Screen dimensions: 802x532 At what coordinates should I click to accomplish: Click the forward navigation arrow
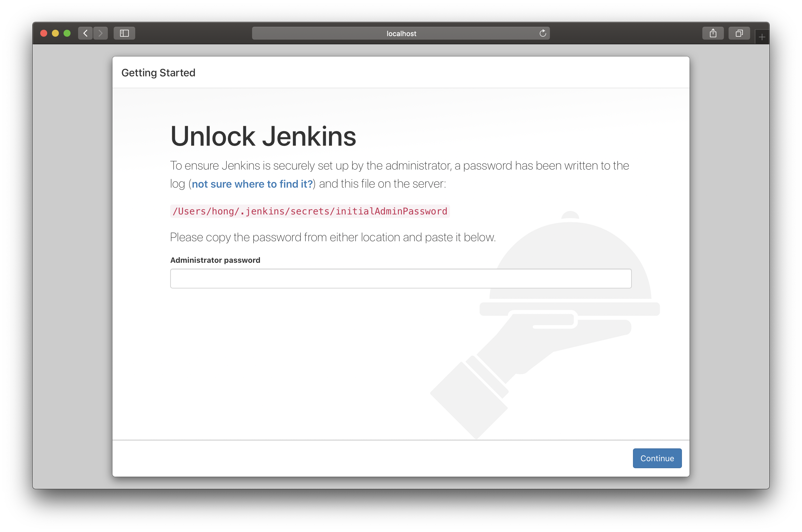(101, 33)
